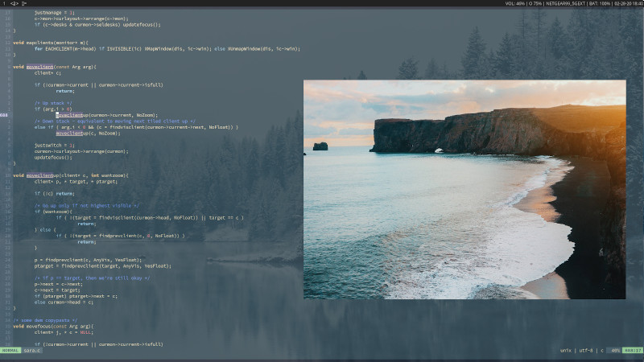Click the unix file format indicator

(x=568, y=350)
